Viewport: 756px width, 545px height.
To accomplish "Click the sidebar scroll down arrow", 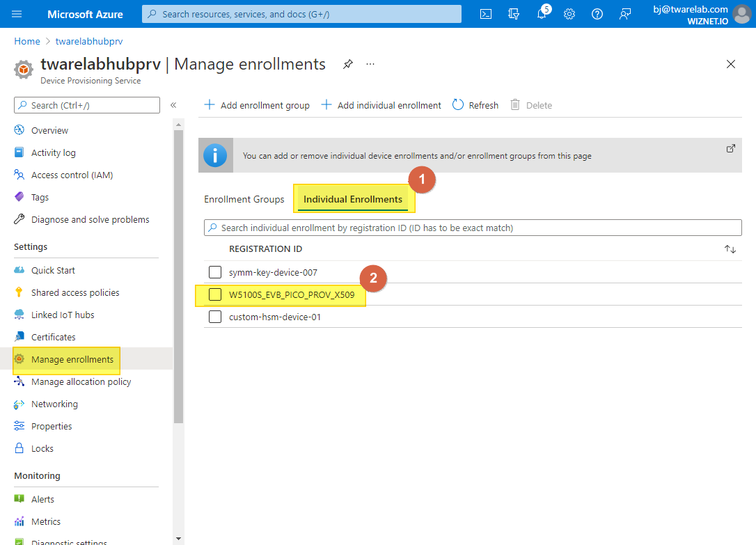I will 178,539.
